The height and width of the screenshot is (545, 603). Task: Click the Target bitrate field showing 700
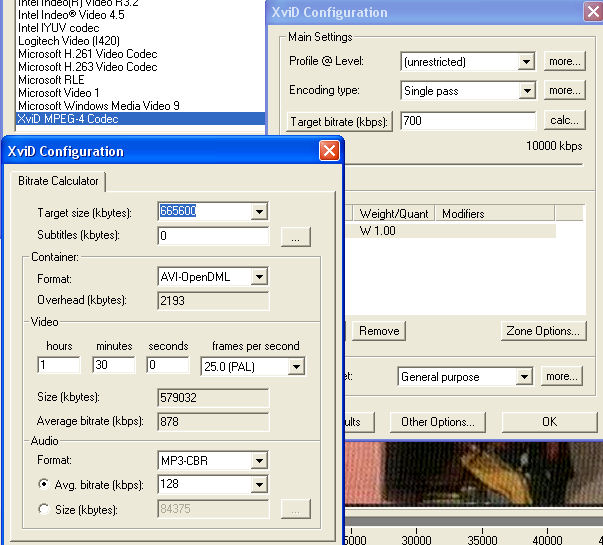pyautogui.click(x=468, y=121)
